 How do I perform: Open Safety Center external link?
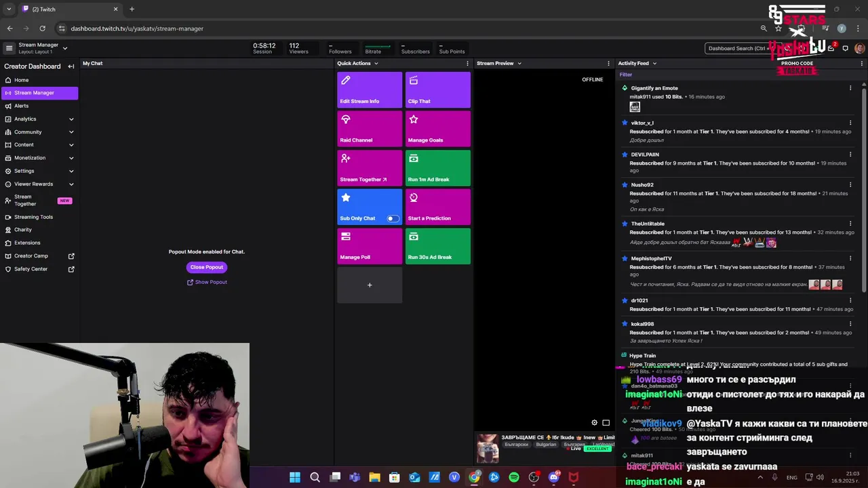point(39,269)
